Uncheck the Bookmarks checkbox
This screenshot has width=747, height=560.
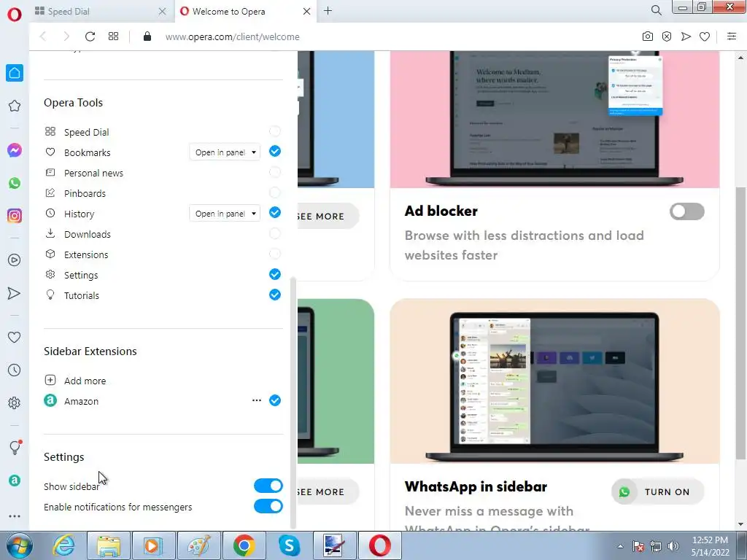click(x=275, y=152)
